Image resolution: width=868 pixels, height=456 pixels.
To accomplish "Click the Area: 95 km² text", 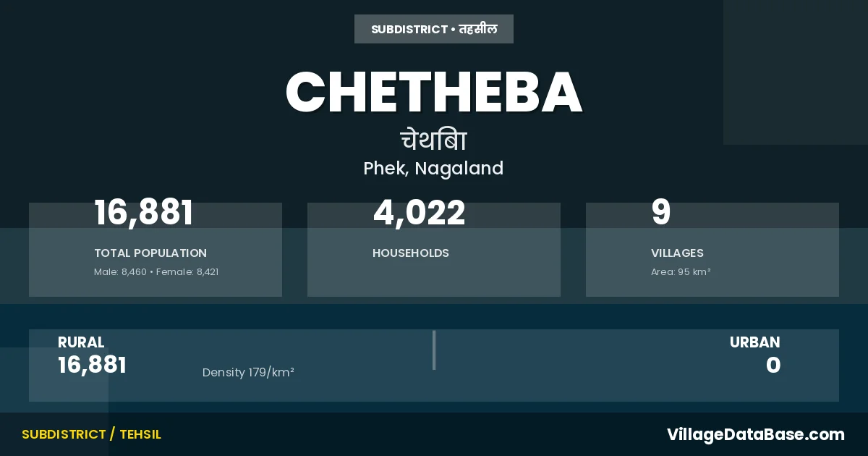I will point(681,272).
